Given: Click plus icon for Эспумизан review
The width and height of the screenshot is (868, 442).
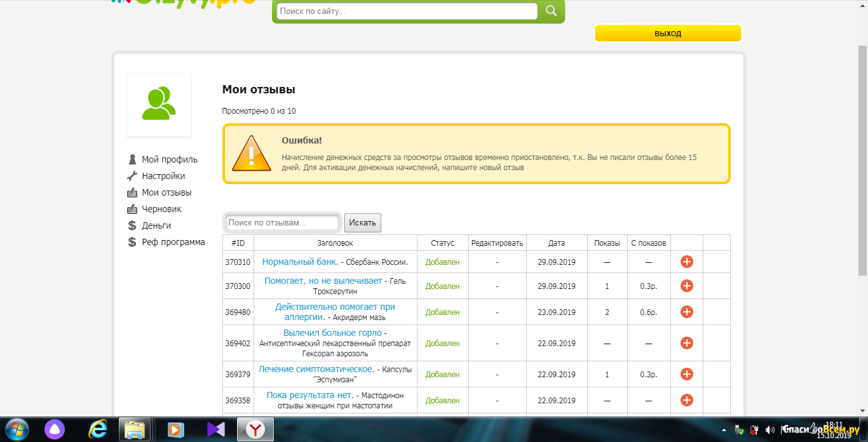Looking at the screenshot, I should pos(686,374).
